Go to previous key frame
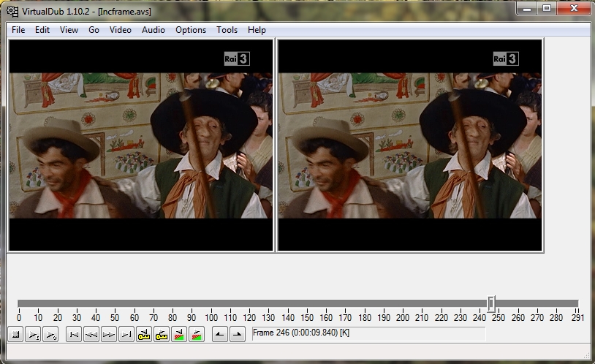This screenshot has height=364, width=595. (144, 334)
